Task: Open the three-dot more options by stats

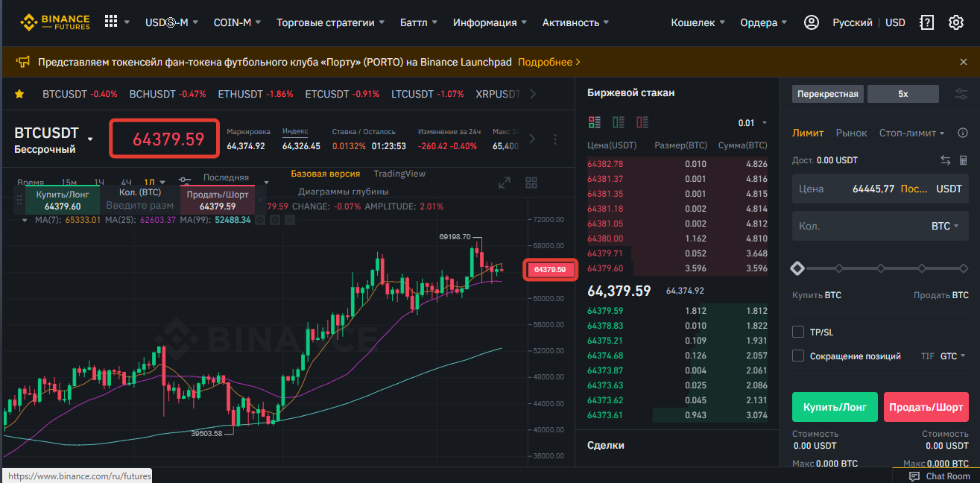Action: click(x=554, y=139)
